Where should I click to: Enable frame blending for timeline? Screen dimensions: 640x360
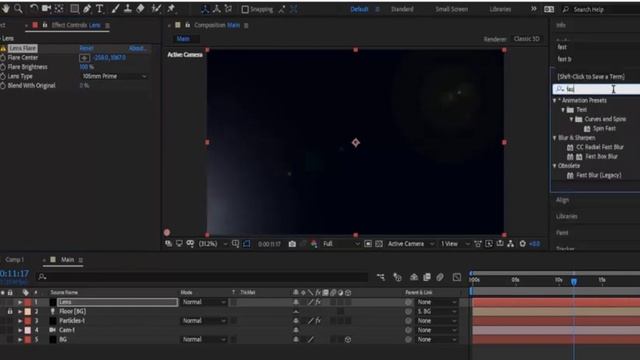point(427,277)
